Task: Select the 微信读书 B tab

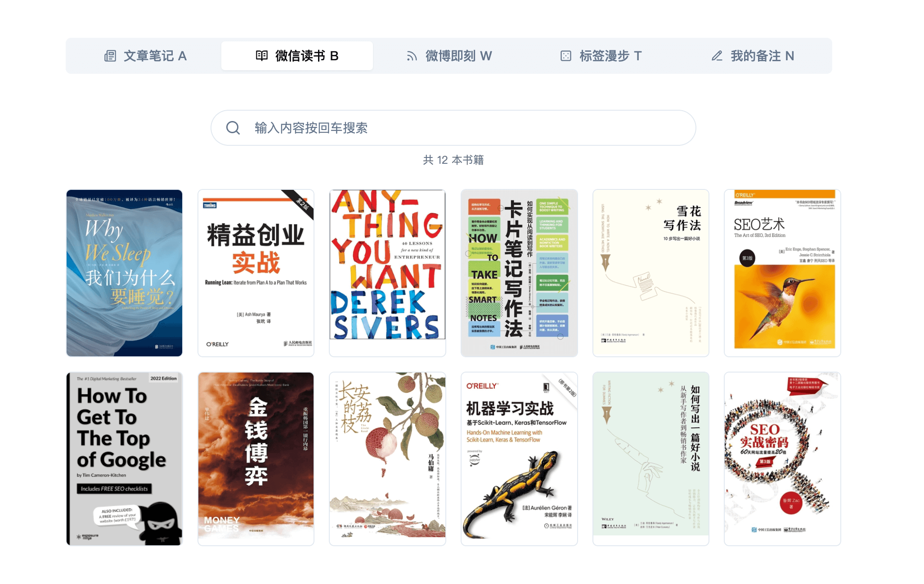Action: 297,56
